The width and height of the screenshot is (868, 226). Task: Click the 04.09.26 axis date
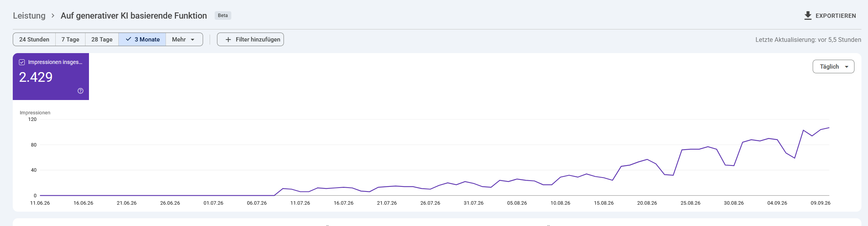tap(777, 203)
